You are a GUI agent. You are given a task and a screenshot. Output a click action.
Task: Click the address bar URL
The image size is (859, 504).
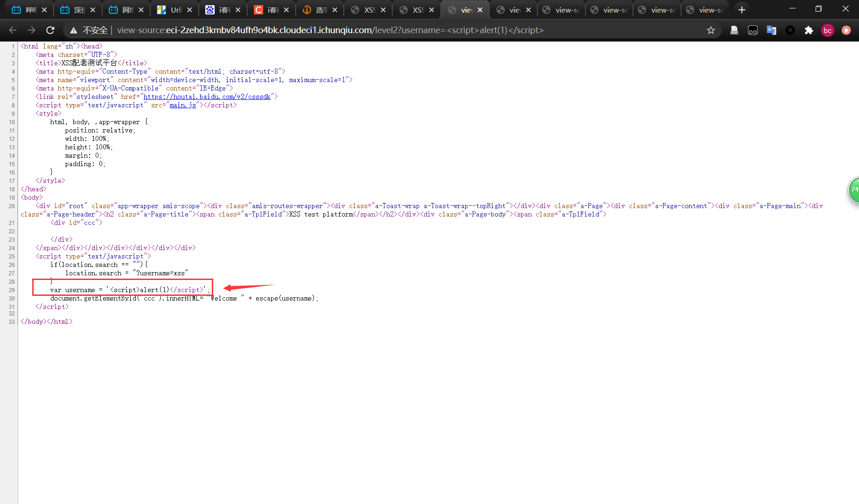click(x=330, y=30)
